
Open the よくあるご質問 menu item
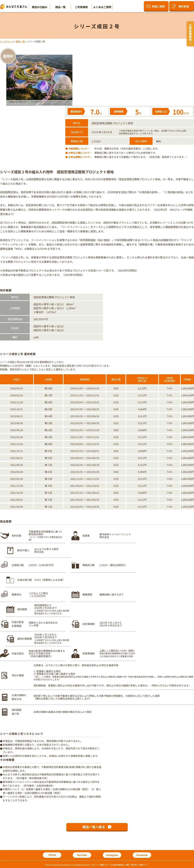(x=102, y=7)
